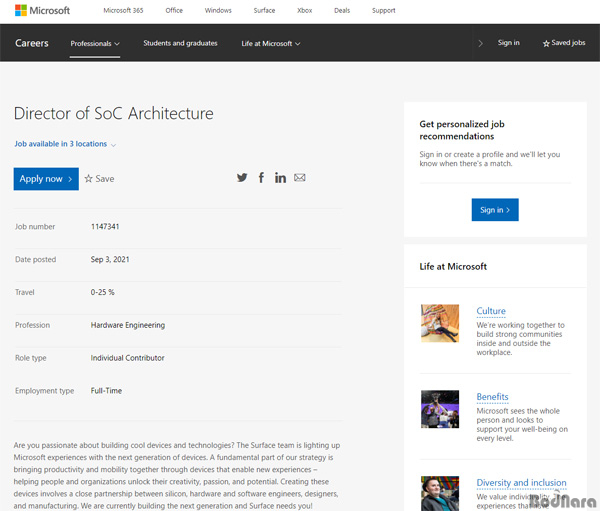Share the job on Twitter
The image size is (600, 511).
[242, 178]
